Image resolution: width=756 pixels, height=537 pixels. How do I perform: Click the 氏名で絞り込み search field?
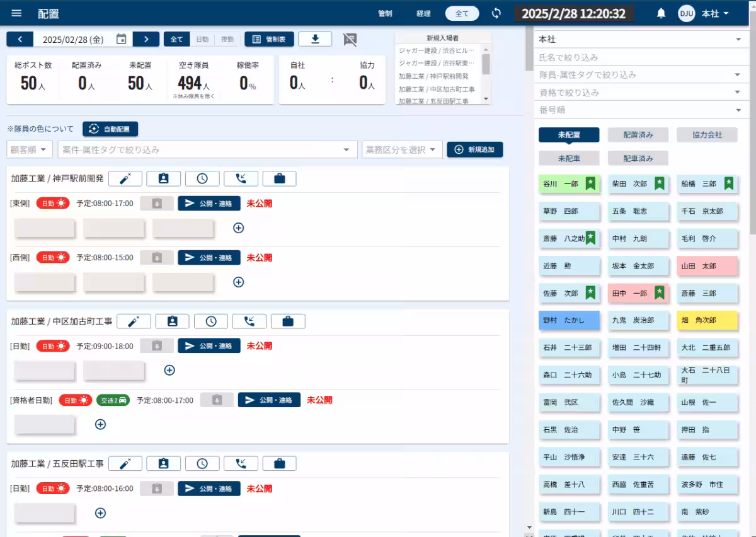(x=639, y=57)
